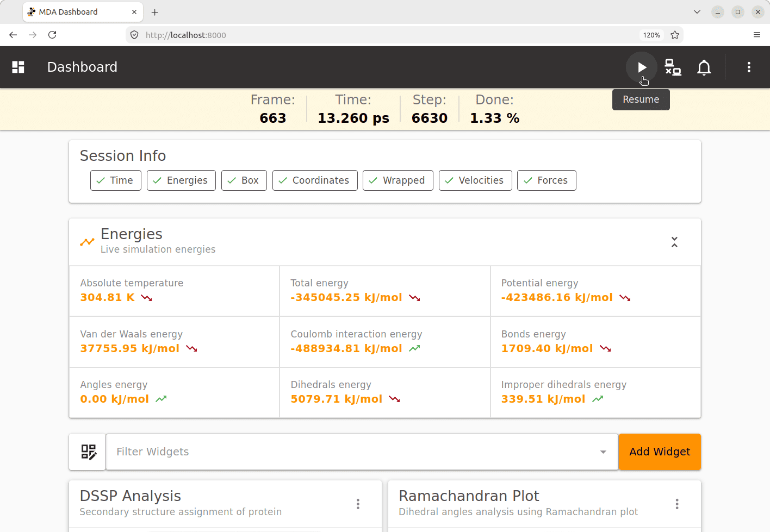Bookmark this page with the star icon

[675, 35]
